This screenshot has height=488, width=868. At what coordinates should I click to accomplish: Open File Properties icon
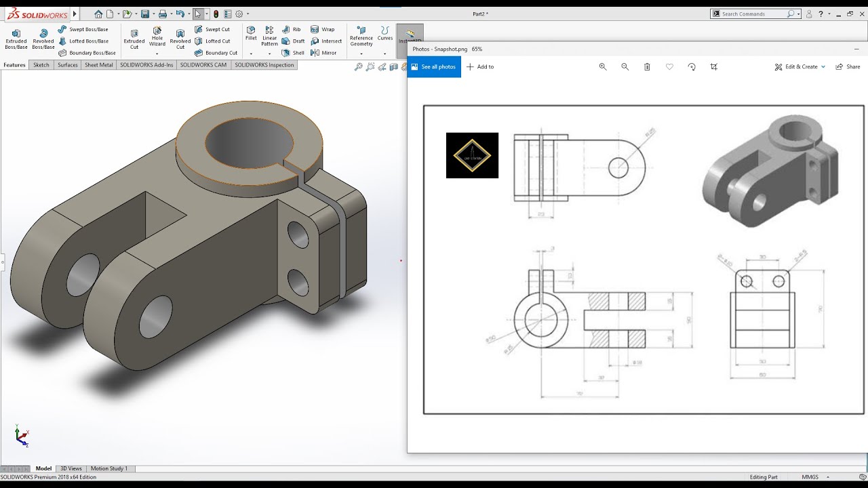point(229,14)
